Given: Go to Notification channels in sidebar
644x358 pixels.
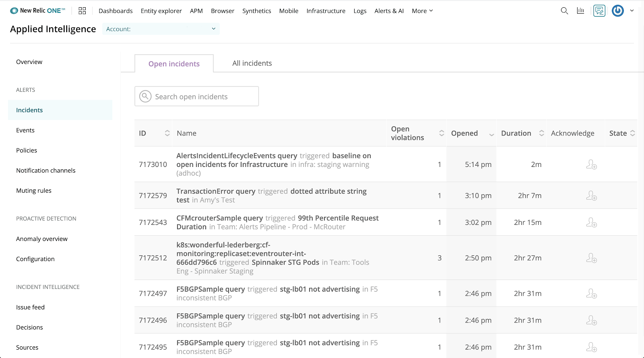Looking at the screenshot, I should 46,171.
